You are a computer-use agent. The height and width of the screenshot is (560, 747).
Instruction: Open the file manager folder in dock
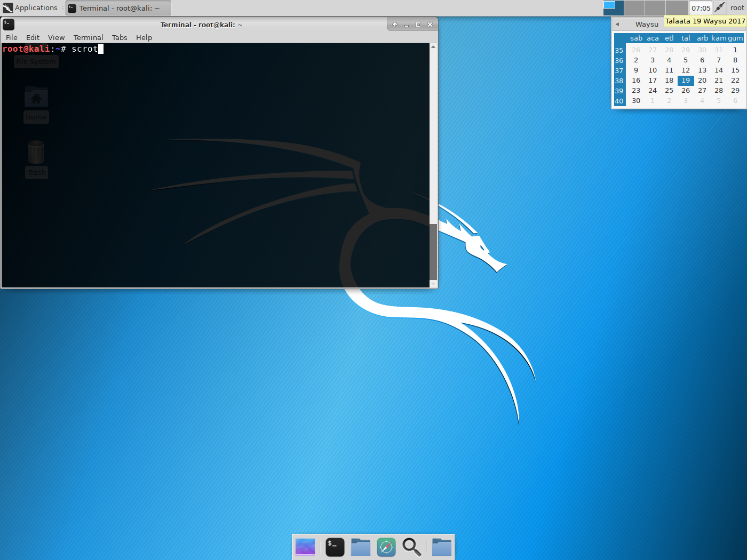[361, 547]
